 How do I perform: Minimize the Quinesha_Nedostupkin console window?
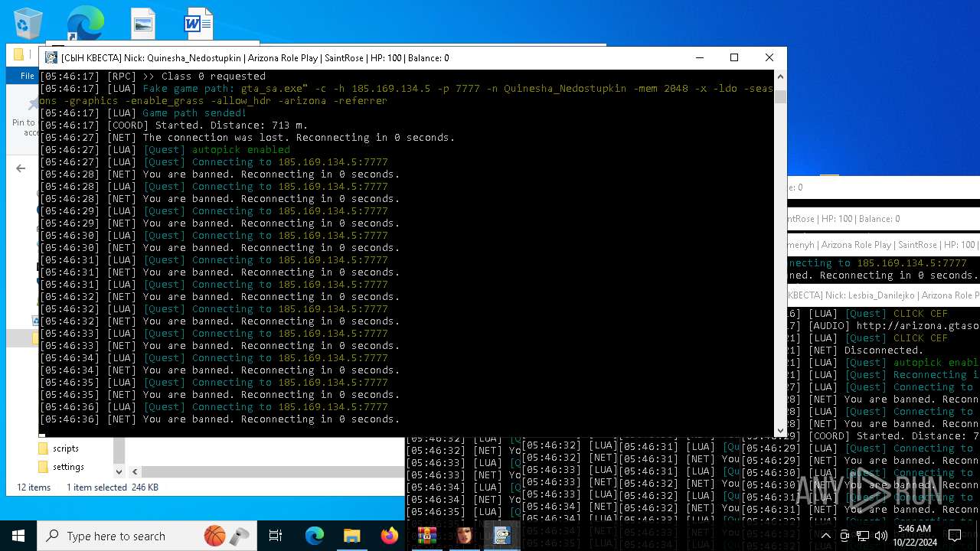click(699, 57)
